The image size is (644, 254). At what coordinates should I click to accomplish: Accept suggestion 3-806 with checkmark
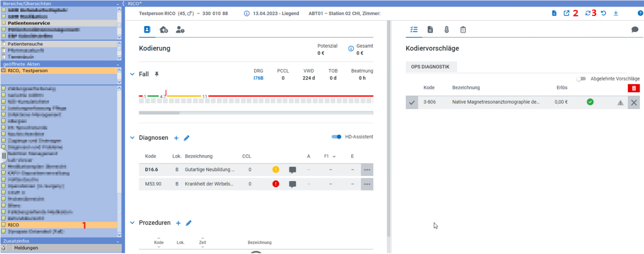coord(412,102)
